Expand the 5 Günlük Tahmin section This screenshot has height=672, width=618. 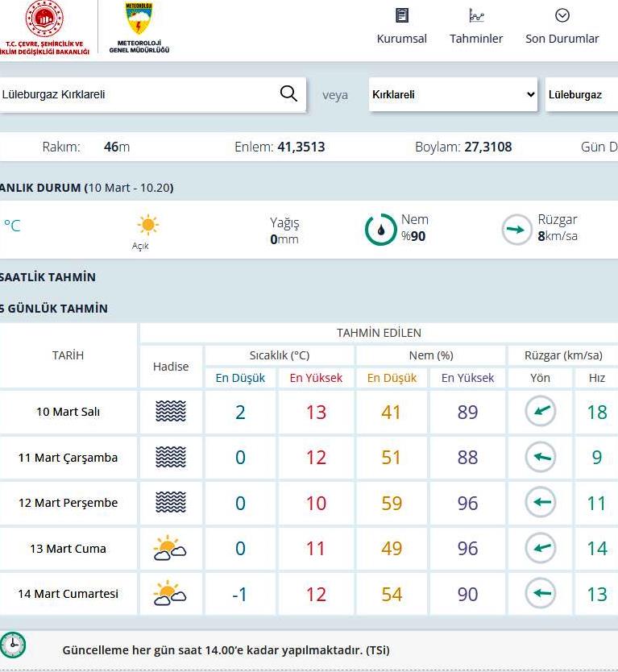click(x=55, y=309)
